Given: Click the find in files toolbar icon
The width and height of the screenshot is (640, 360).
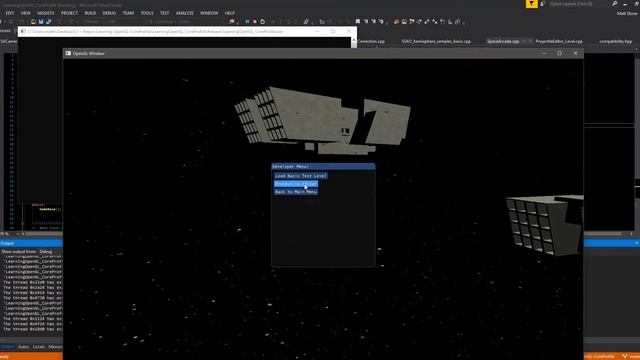Looking at the screenshot, I should [232, 22].
